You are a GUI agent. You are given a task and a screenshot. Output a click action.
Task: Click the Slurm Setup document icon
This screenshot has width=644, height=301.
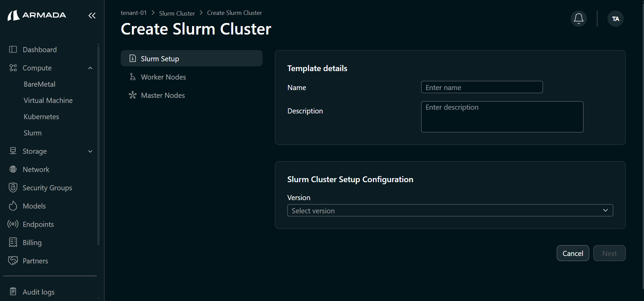pos(133,59)
